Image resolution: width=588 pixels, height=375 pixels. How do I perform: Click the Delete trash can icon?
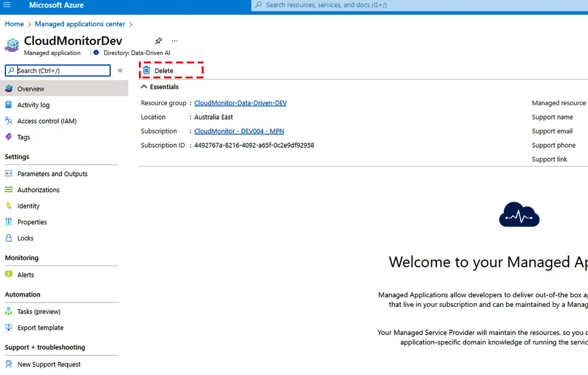pyautogui.click(x=147, y=71)
